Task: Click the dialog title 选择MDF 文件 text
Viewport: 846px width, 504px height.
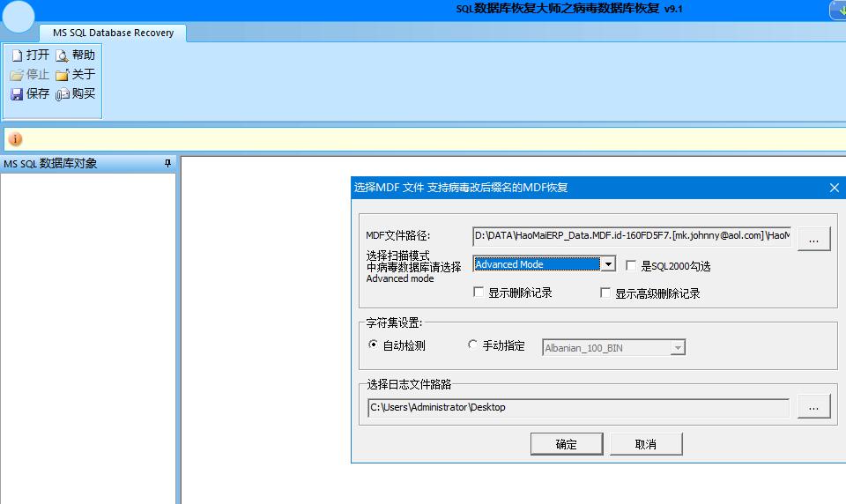Action: 461,188
